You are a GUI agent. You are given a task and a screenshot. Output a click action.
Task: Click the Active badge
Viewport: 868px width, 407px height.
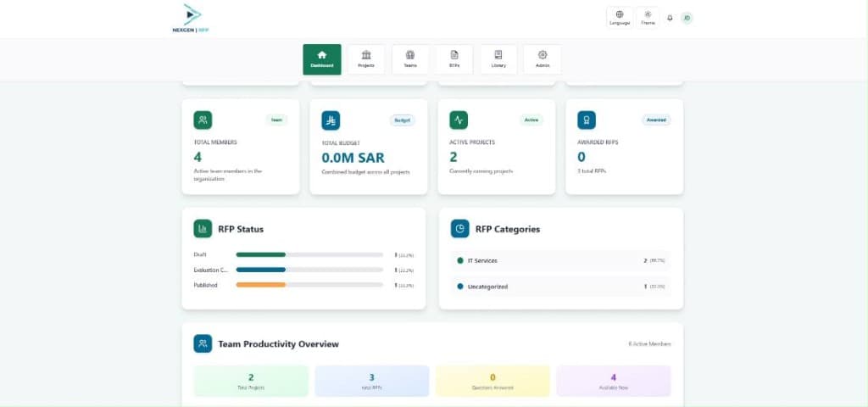tap(531, 120)
